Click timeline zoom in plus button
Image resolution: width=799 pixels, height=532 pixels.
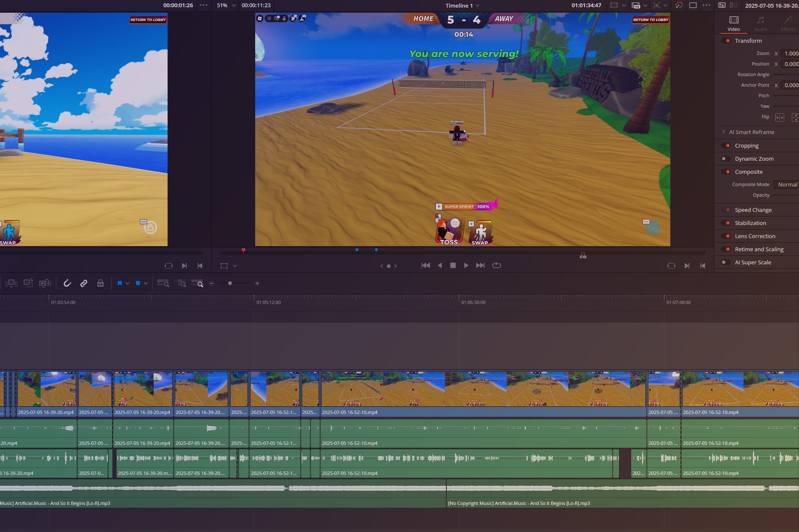pyautogui.click(x=257, y=283)
